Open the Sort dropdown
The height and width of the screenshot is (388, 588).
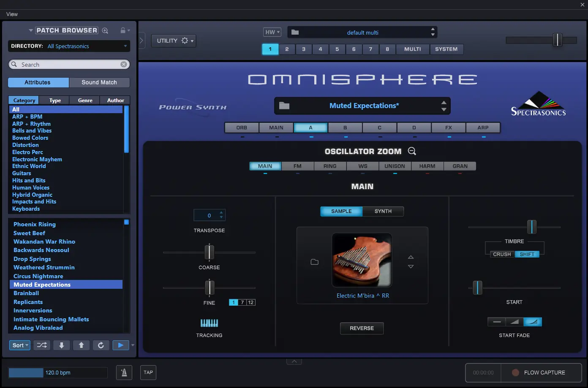tap(20, 345)
